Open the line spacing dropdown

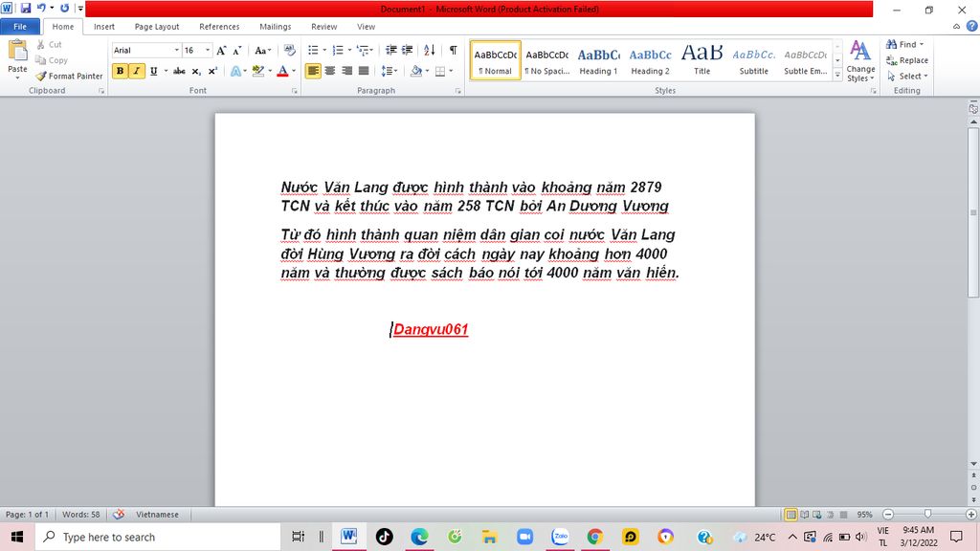pos(390,71)
